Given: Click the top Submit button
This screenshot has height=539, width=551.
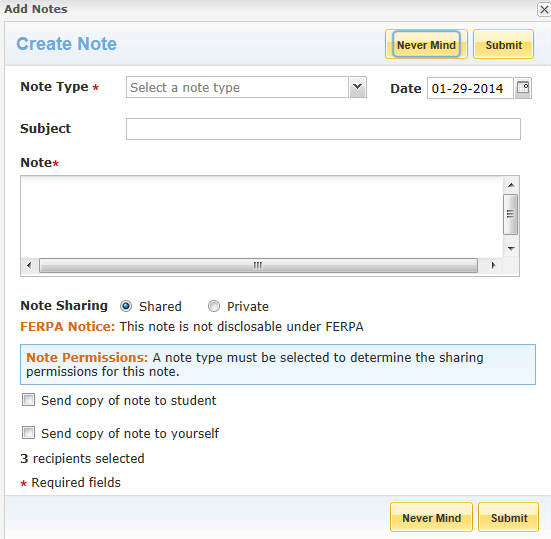Looking at the screenshot, I should 504,44.
